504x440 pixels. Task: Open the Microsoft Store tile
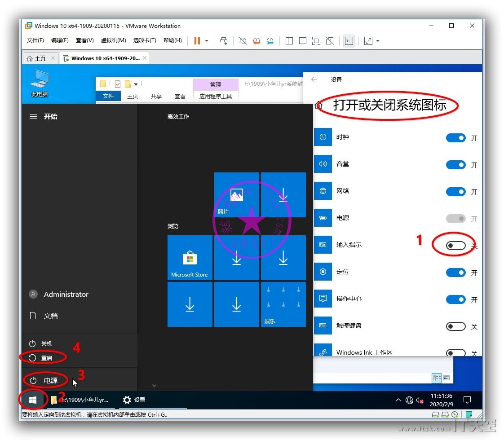pos(190,258)
